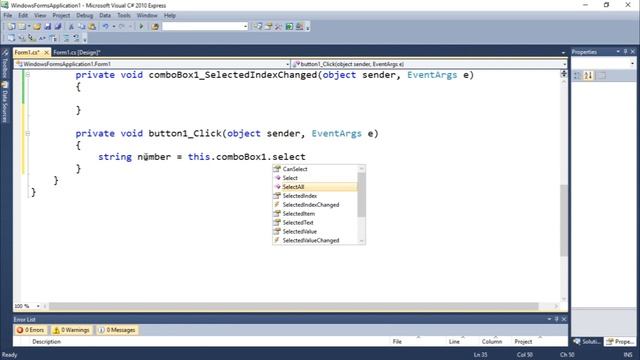Click the Uncomment selected lines icon
This screenshot has height=360, width=640.
point(76,38)
